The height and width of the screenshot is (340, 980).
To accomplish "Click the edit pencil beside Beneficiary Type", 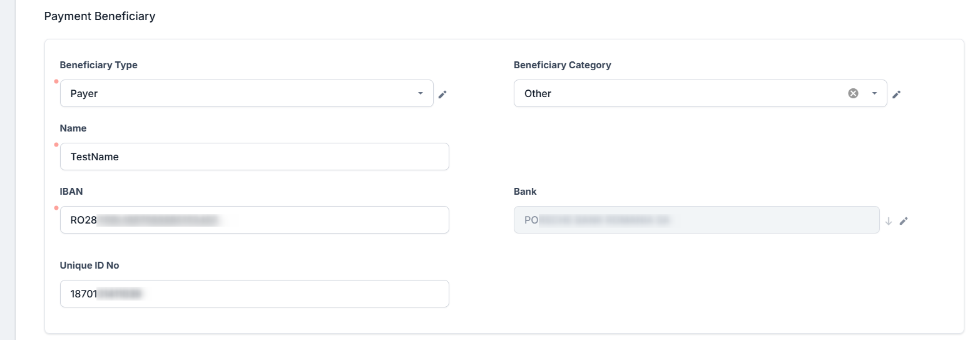I will click(442, 94).
